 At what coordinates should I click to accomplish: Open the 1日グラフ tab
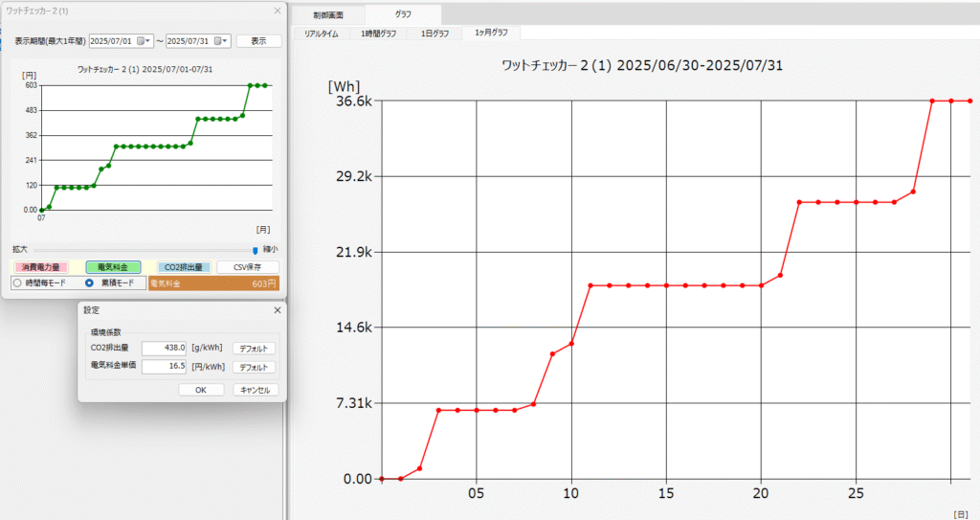(x=434, y=34)
